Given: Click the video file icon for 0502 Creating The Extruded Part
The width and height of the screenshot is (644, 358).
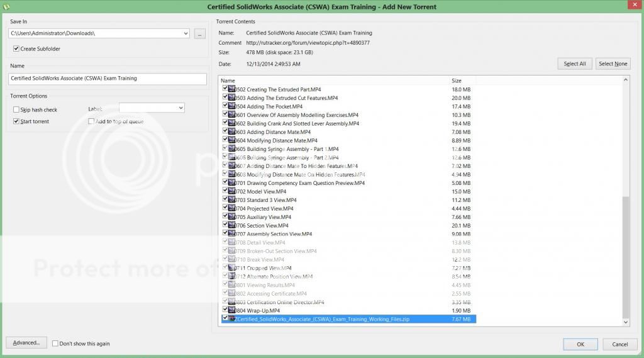Looking at the screenshot, I should [x=232, y=89].
